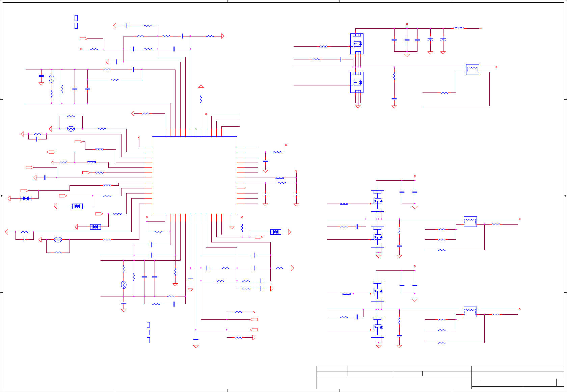Select the pull-up resistor under the up arrow above the IC
567x392 pixels.
201,100
